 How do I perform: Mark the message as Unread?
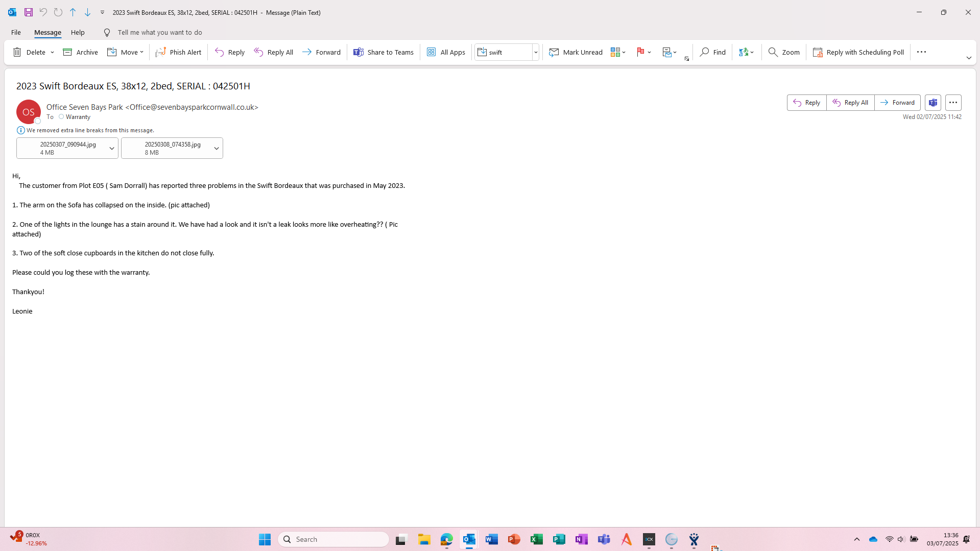(x=576, y=52)
